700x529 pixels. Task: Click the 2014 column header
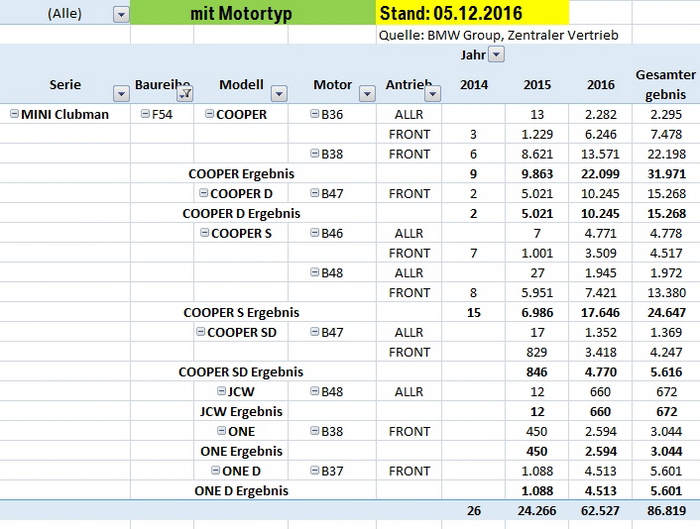click(474, 84)
